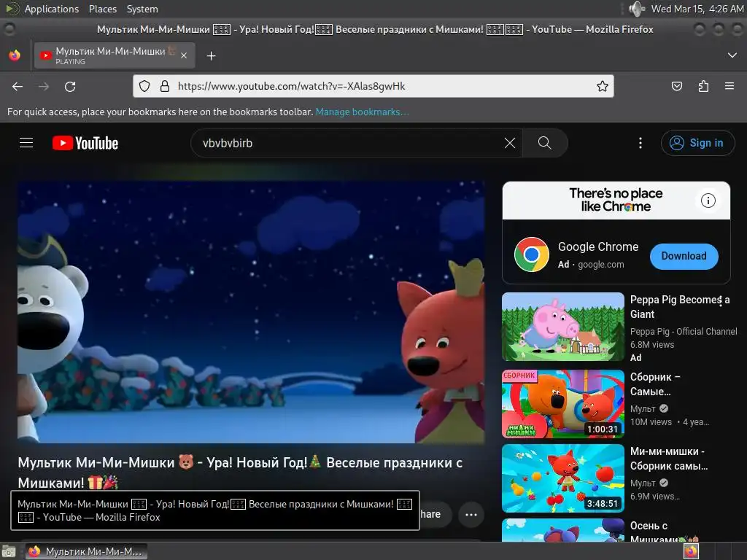Open 'Сборник – Самые...' video title
747x560 pixels.
point(655,384)
